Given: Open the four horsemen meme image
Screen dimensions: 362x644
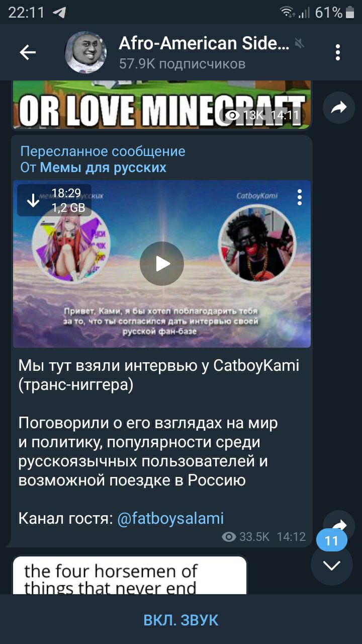Looking at the screenshot, I should (x=130, y=575).
